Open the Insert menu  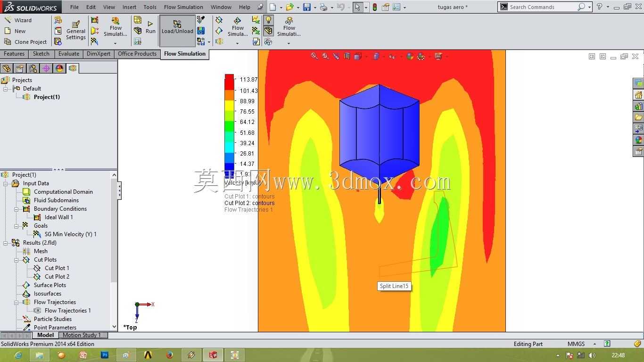point(129,7)
